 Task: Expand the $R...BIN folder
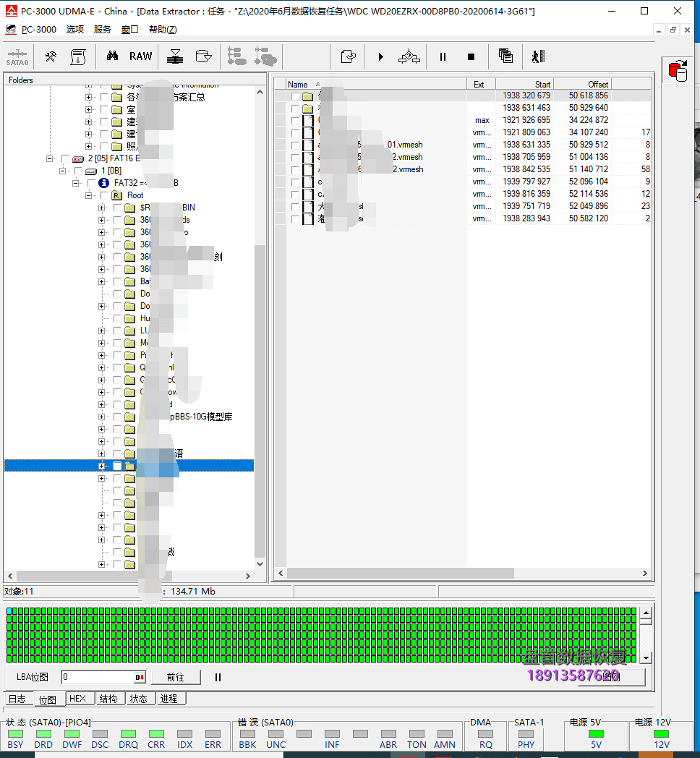[101, 208]
